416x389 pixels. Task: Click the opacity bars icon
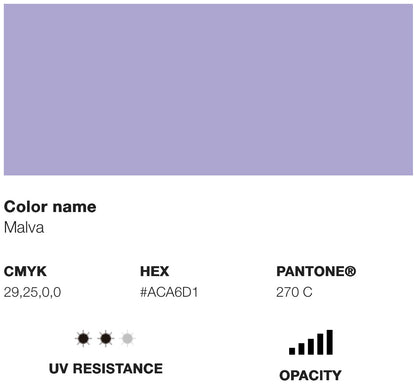[311, 342]
